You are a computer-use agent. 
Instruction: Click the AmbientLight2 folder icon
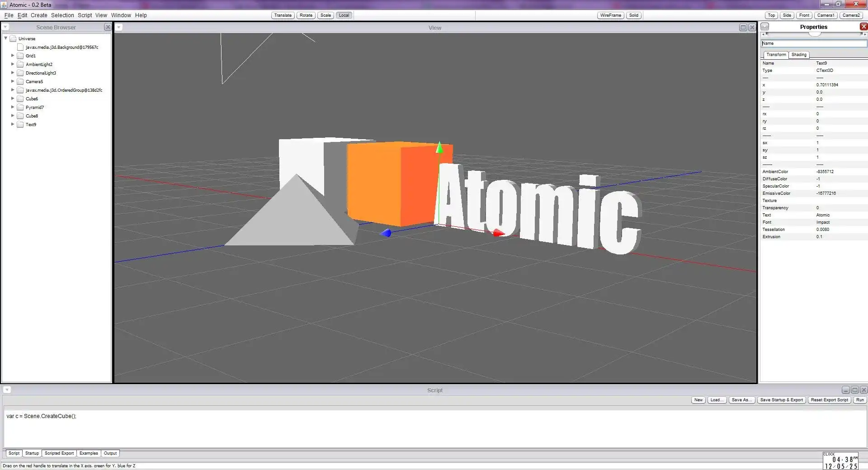click(20, 64)
